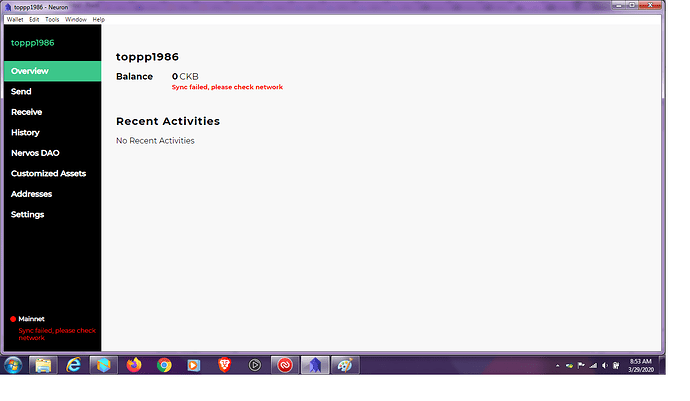Open the Tools menu
This screenshot has height=401, width=690.
[52, 19]
